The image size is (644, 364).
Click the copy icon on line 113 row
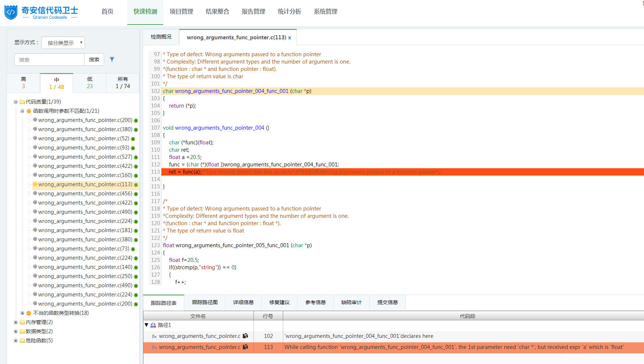coord(245,347)
